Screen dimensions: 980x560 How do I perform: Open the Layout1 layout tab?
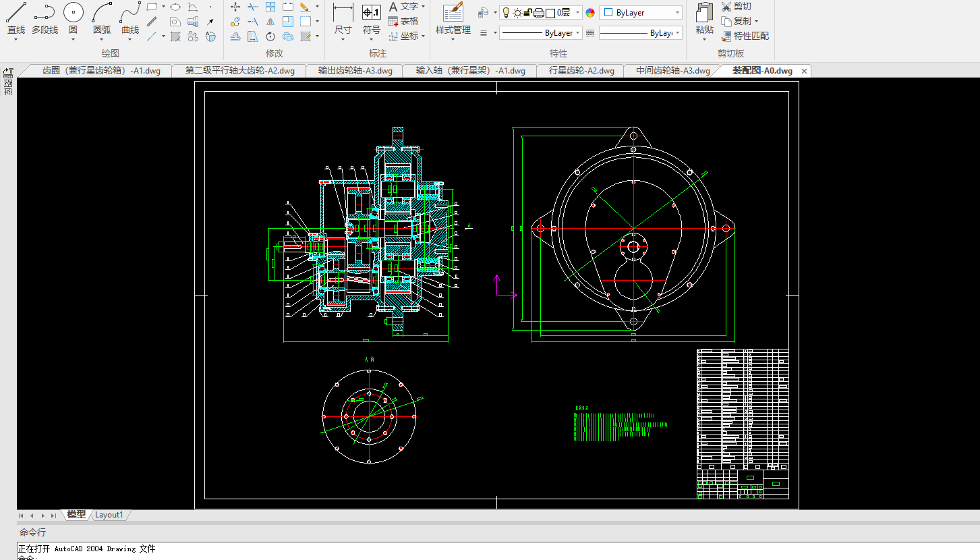[x=109, y=515]
